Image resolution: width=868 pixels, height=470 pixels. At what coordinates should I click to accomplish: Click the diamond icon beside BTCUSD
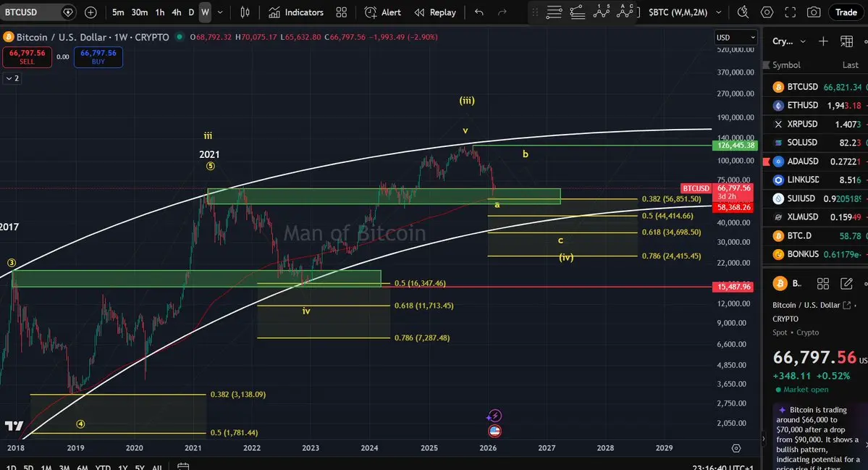tap(67, 12)
